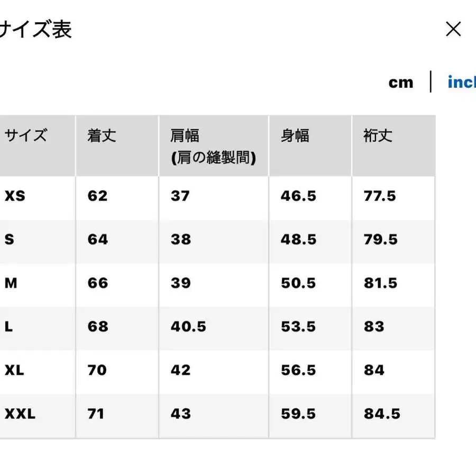The image size is (476, 476).
Task: Click the 62 着丈 value for XS
Action: [97, 196]
